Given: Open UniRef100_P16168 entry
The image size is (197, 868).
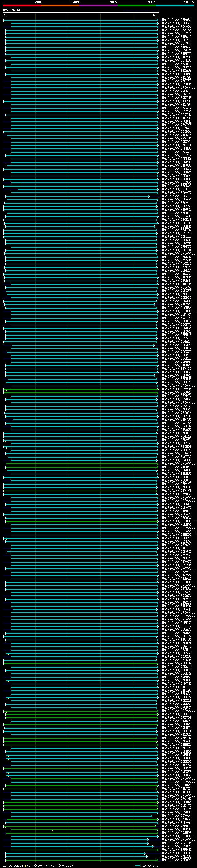Looking at the screenshot, I should coord(176,443).
